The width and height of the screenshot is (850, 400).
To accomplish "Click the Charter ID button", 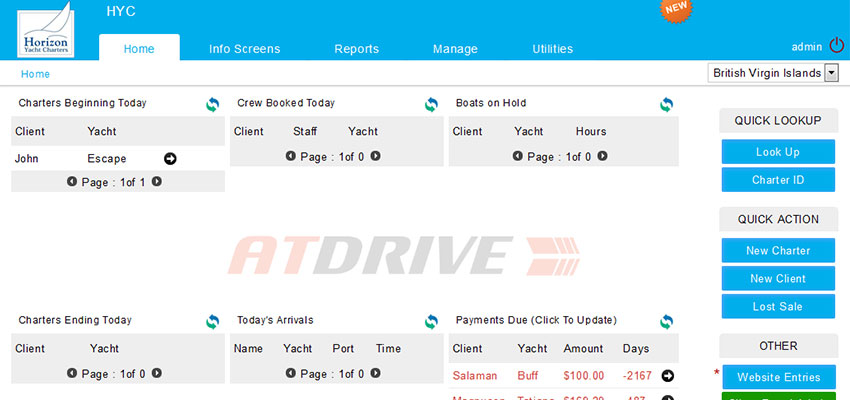I will [778, 180].
